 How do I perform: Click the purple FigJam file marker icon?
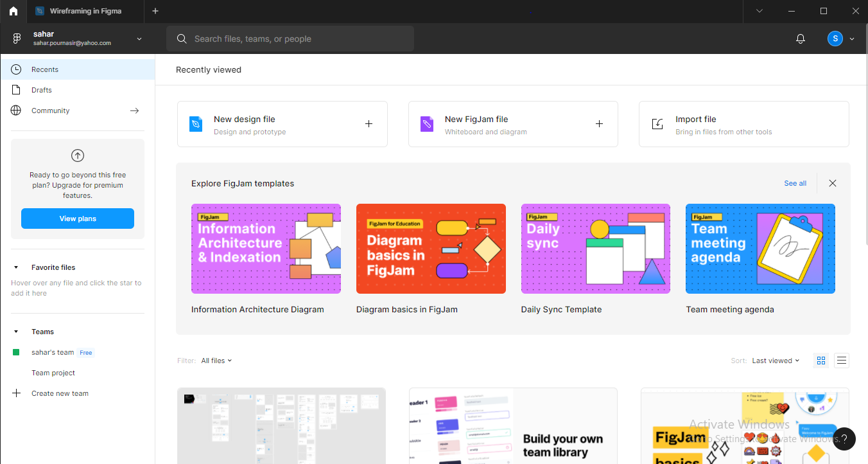[x=427, y=124]
